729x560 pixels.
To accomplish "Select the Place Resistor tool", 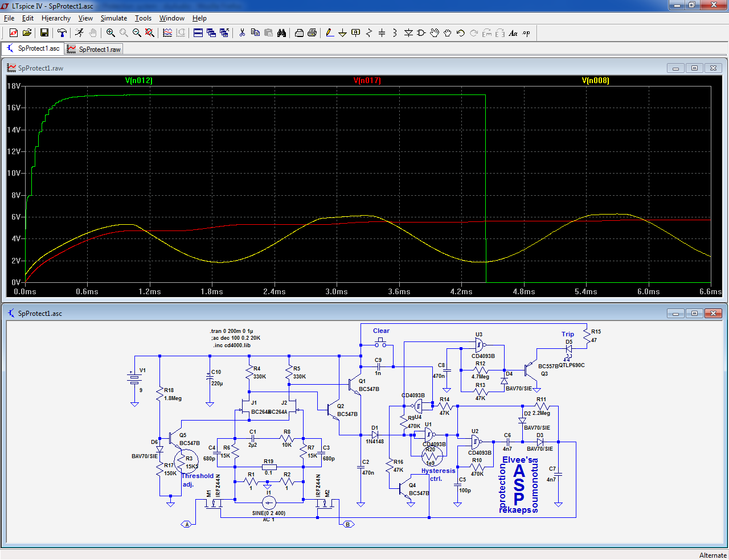I will click(369, 33).
